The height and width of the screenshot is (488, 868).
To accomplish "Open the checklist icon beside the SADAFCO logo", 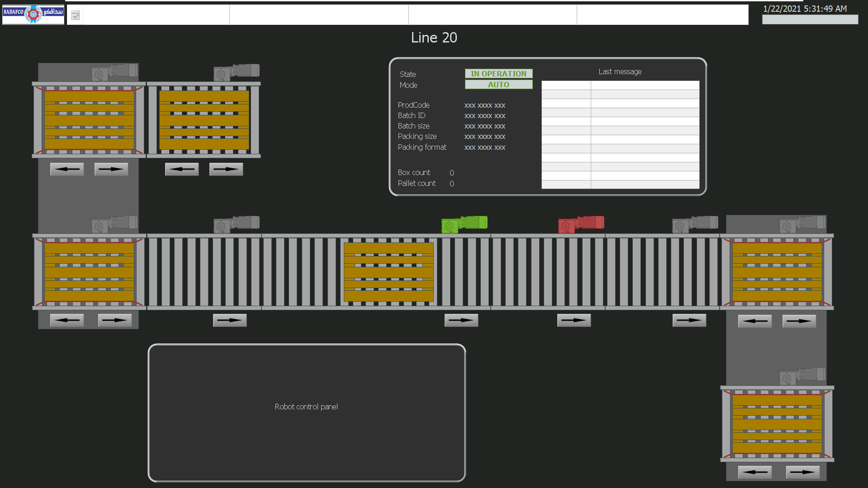I will pyautogui.click(x=76, y=15).
